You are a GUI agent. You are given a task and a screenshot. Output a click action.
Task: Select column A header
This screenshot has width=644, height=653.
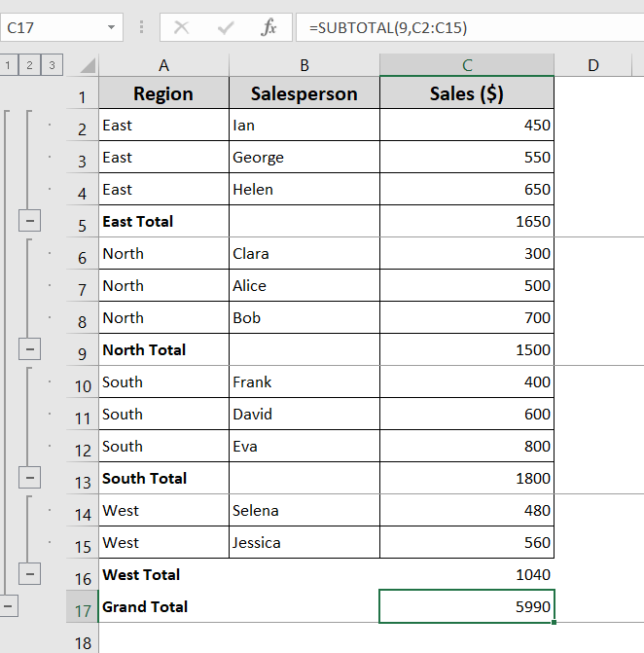point(164,65)
